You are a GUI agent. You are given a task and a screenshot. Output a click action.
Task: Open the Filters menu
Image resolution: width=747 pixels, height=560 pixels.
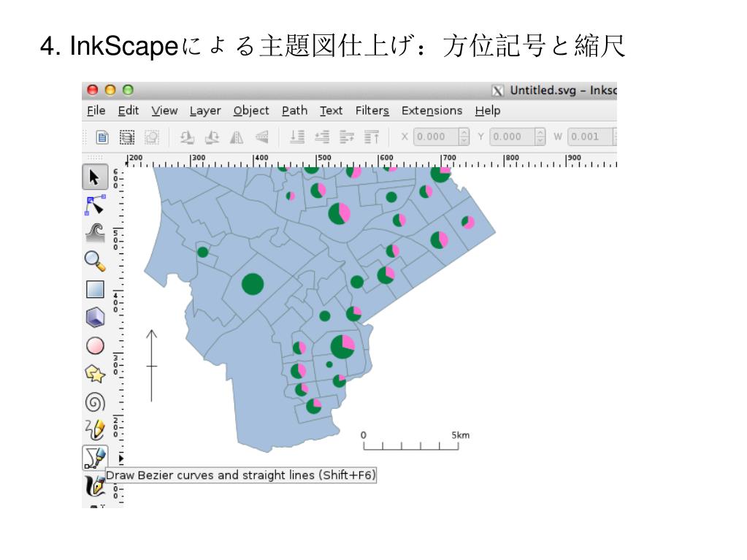point(372,110)
